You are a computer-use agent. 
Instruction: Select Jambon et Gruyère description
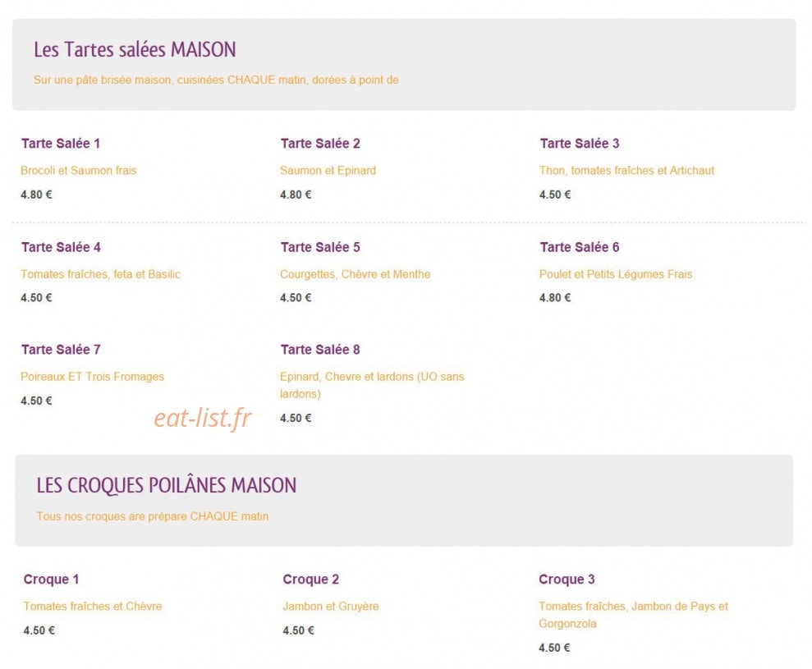point(330,607)
